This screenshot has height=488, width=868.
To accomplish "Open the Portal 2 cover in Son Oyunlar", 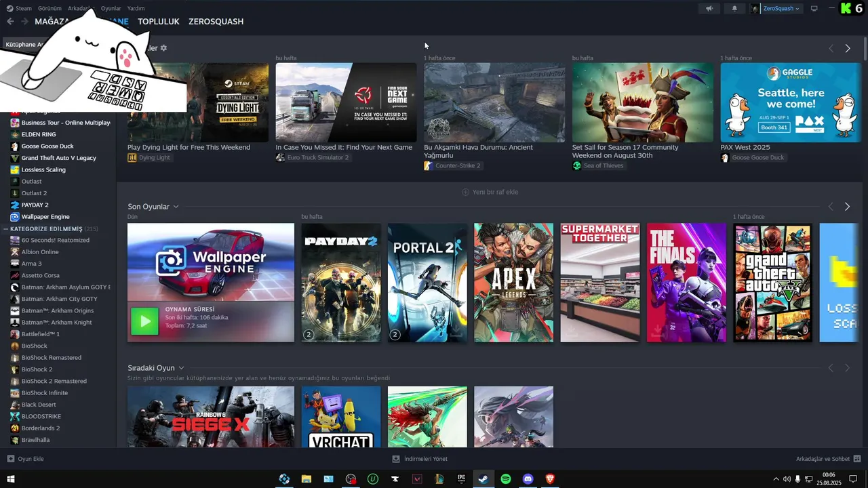I will (427, 283).
